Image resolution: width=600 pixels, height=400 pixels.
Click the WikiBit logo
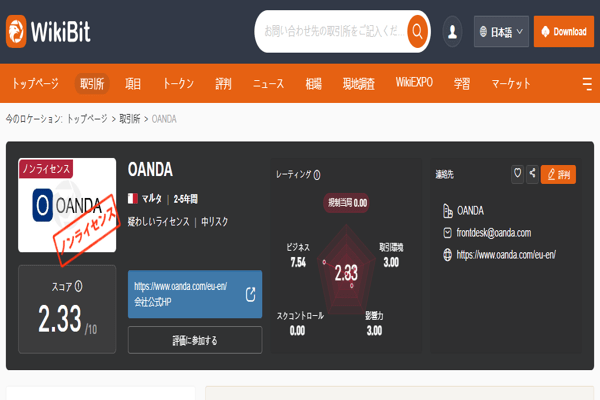coord(48,31)
